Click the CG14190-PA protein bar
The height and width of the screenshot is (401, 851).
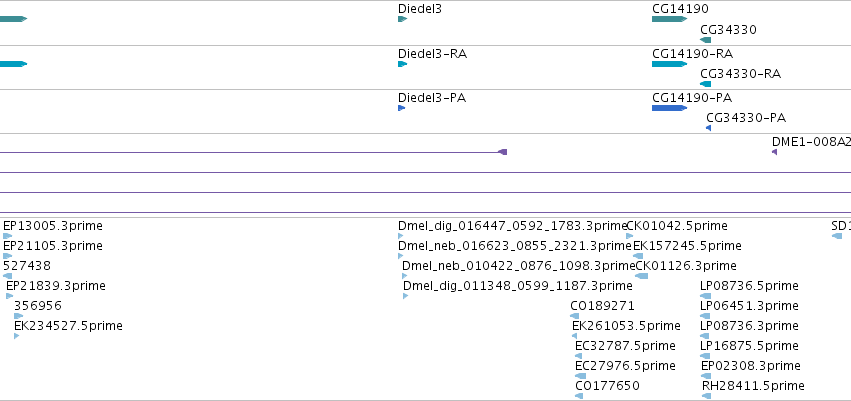click(669, 108)
